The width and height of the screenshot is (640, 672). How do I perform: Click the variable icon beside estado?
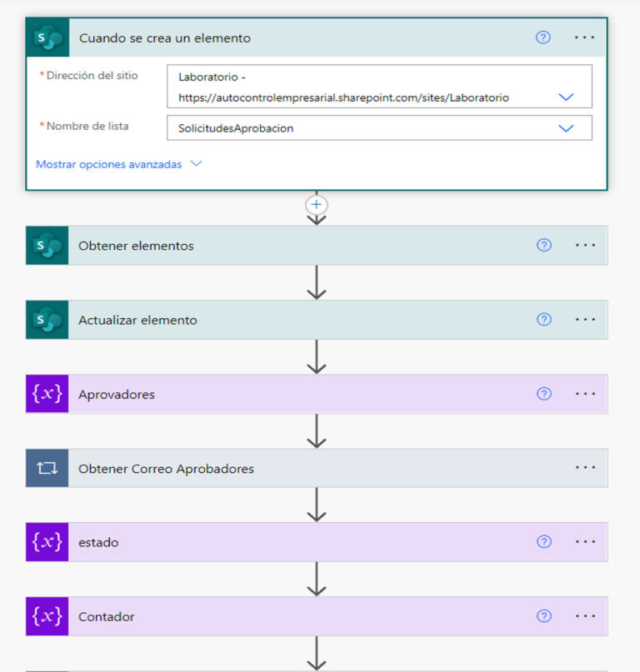point(46,541)
